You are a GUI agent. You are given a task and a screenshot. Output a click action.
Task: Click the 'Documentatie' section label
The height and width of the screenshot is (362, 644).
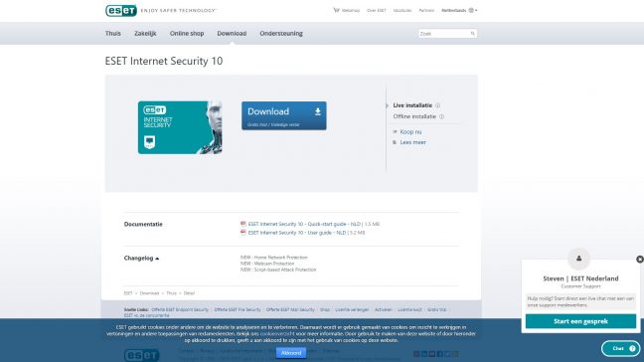click(143, 225)
